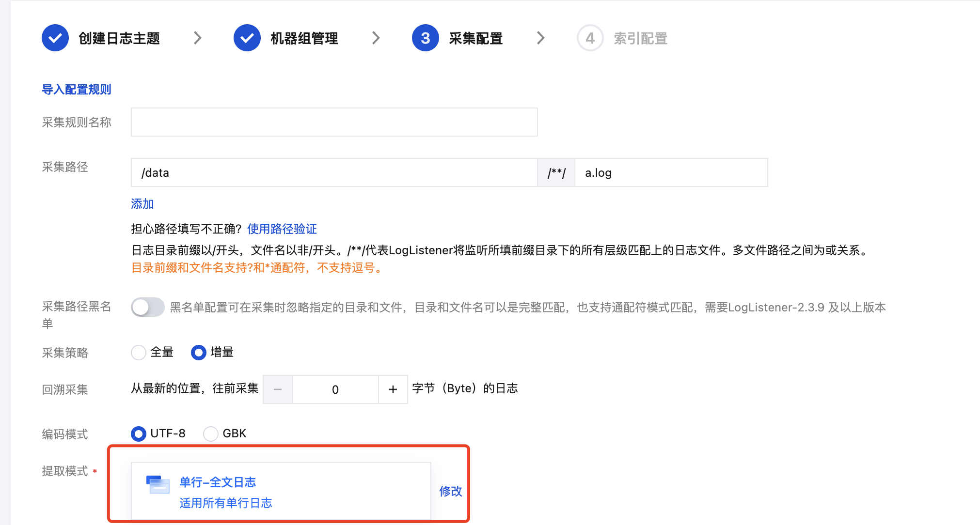Click the chevron after 采集配置 step
Viewport: 980px width, 525px height.
[541, 38]
